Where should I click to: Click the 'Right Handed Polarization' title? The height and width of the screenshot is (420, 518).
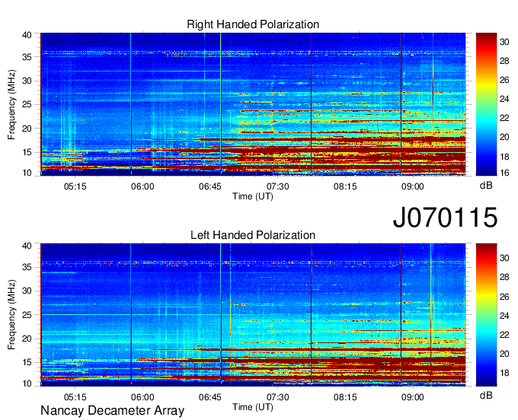point(253,24)
